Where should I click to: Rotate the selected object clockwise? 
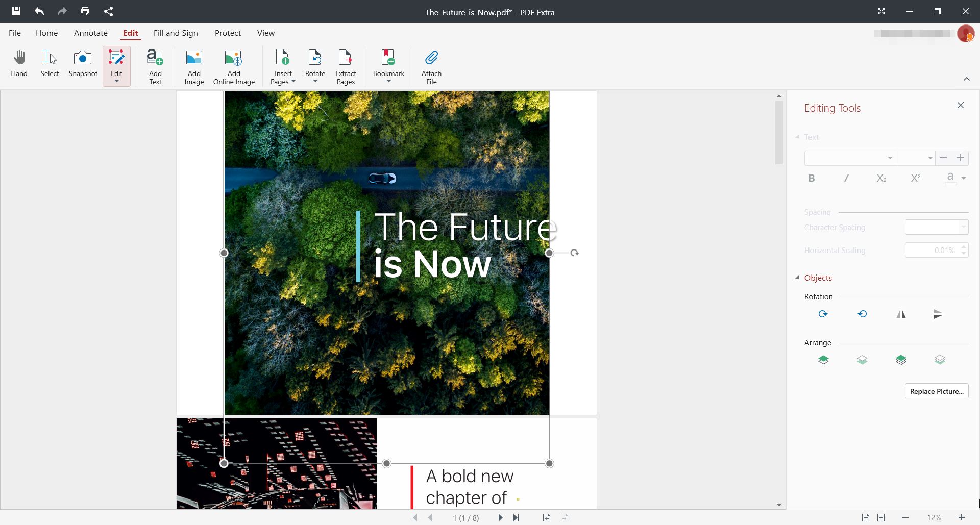click(x=823, y=314)
